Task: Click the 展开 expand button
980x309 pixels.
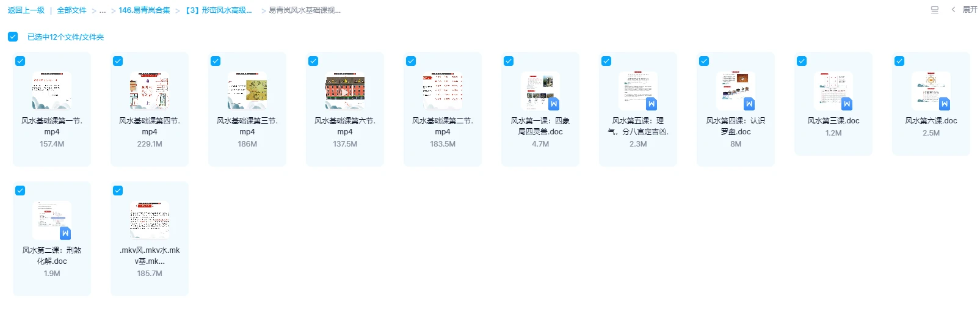Action: point(970,10)
